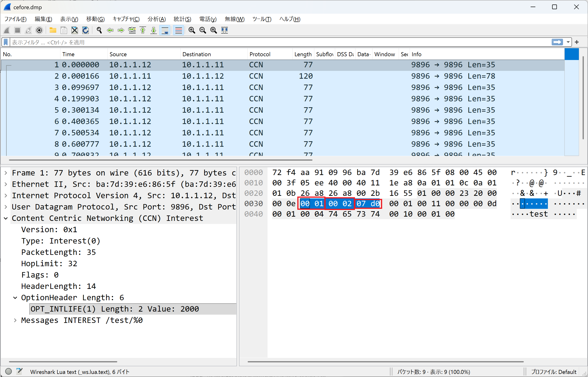Click the find packet magnifier icon
Image resolution: width=588 pixels, height=377 pixels.
99,30
